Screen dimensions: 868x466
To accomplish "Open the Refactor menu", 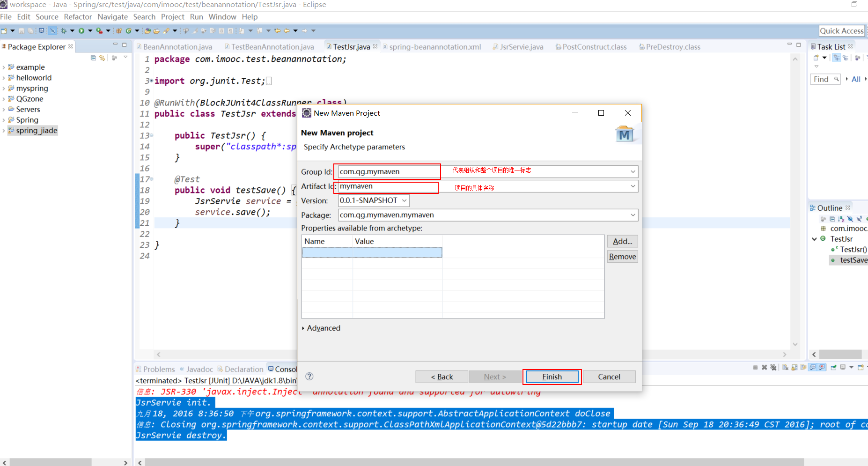I will click(x=78, y=17).
